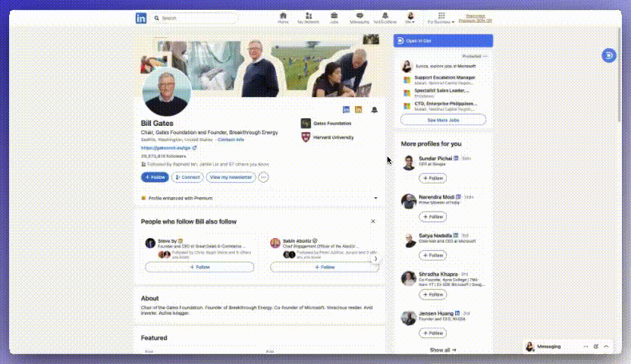Click the page vertical scrollbar
Image resolution: width=631 pixels, height=364 pixels.
[x=619, y=74]
